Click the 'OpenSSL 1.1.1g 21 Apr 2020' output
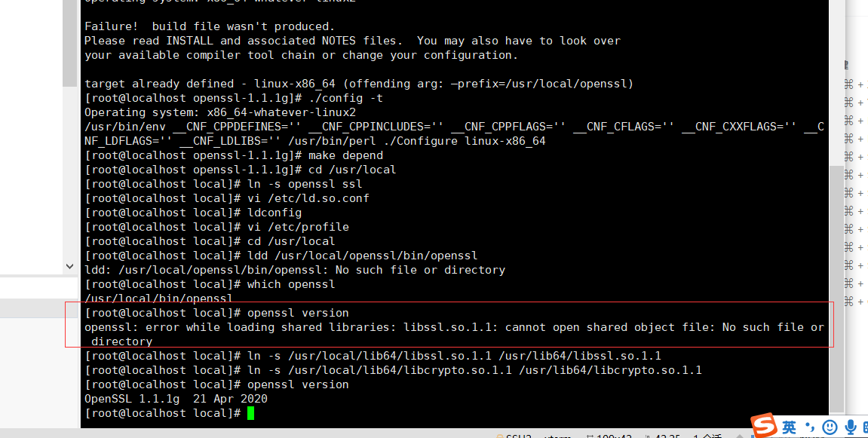This screenshot has width=868, height=438. tap(176, 399)
